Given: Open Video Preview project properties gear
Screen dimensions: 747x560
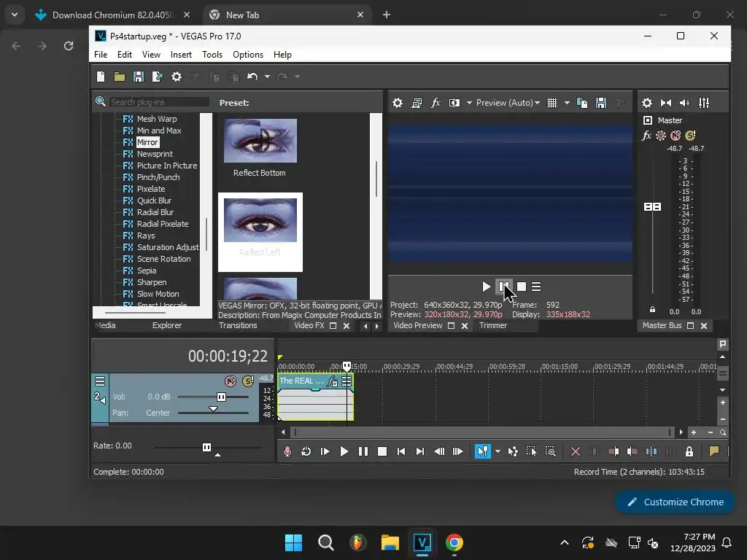Looking at the screenshot, I should tap(398, 103).
